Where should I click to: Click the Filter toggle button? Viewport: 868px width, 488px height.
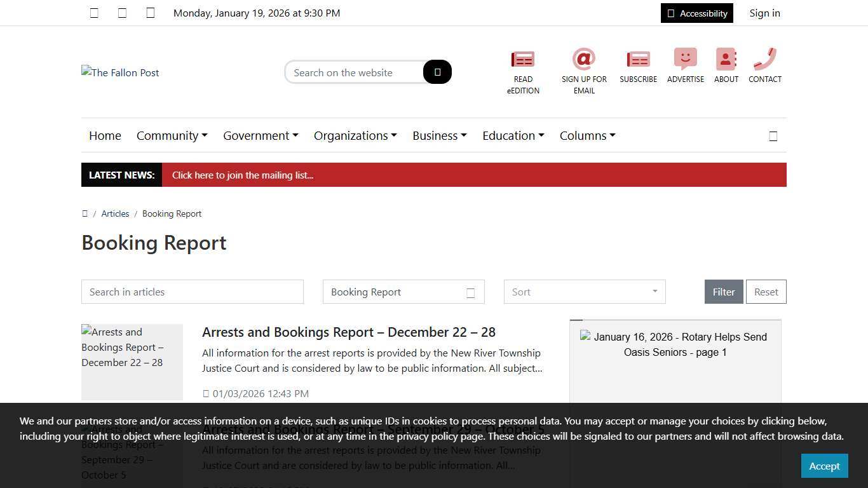[x=723, y=292]
